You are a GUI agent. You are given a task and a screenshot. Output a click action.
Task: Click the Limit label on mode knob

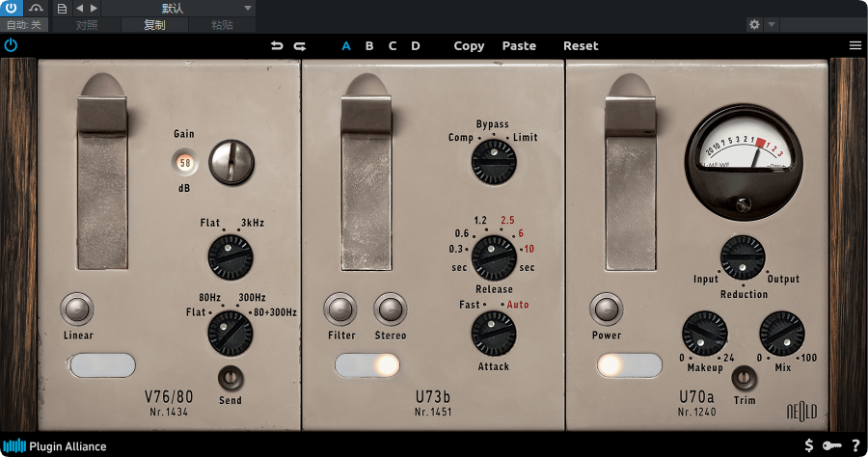[525, 137]
